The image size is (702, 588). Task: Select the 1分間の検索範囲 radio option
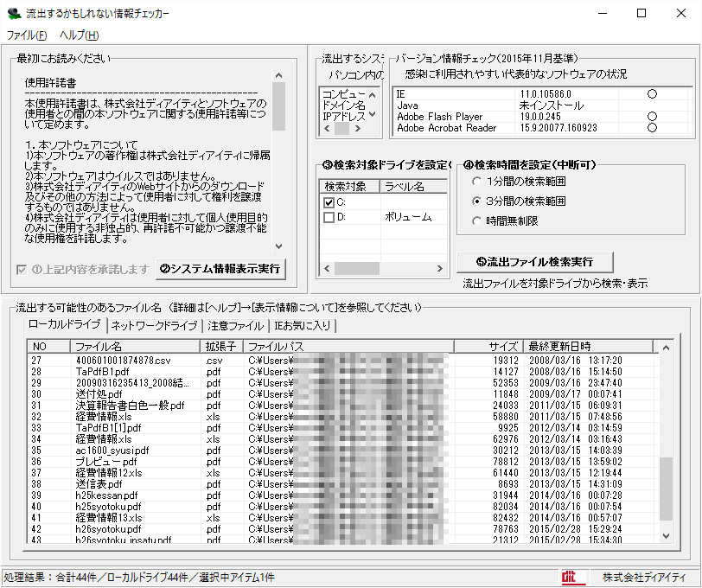477,182
